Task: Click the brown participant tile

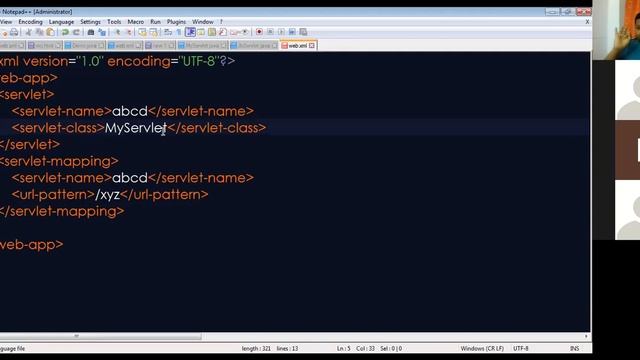Action: 627,150
